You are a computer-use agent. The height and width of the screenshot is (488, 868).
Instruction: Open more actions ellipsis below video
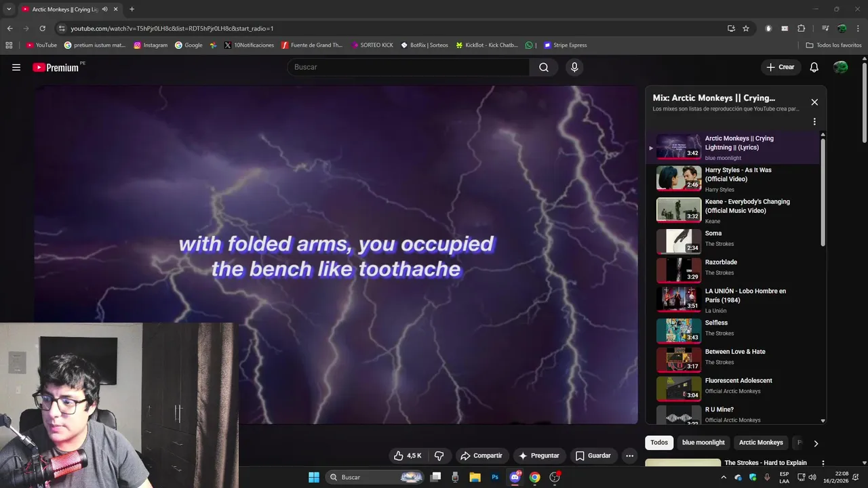point(629,455)
